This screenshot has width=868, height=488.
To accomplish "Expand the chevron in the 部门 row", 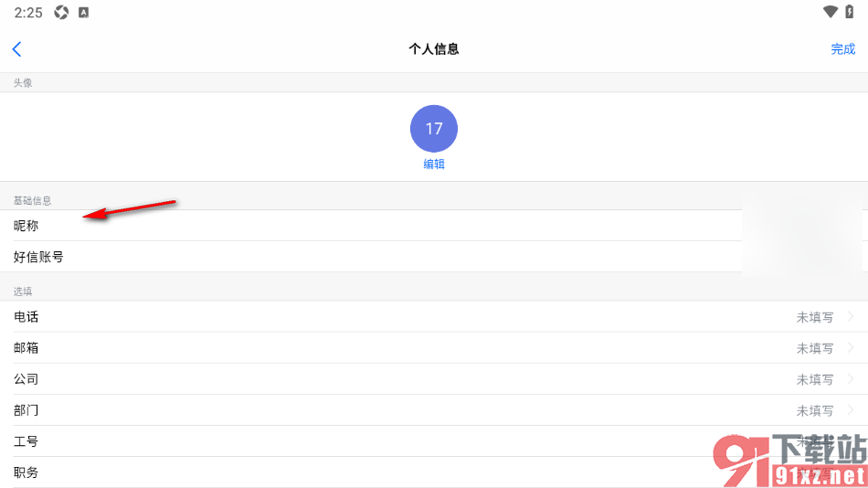I will click(x=851, y=410).
